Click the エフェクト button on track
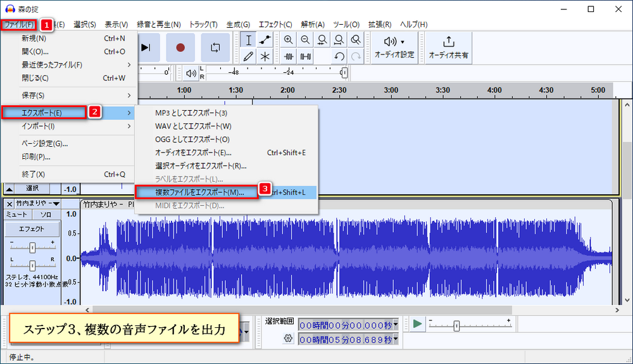Screen dimensions: 633x364 pyautogui.click(x=31, y=229)
